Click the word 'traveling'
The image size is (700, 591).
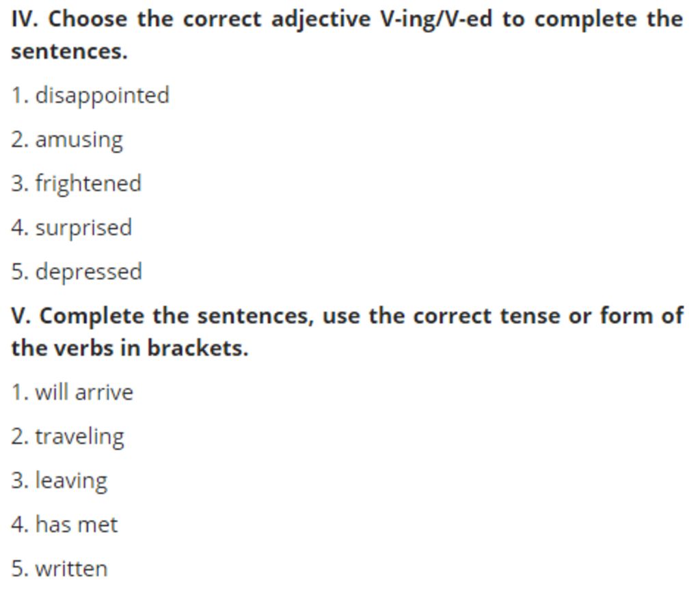click(79, 437)
